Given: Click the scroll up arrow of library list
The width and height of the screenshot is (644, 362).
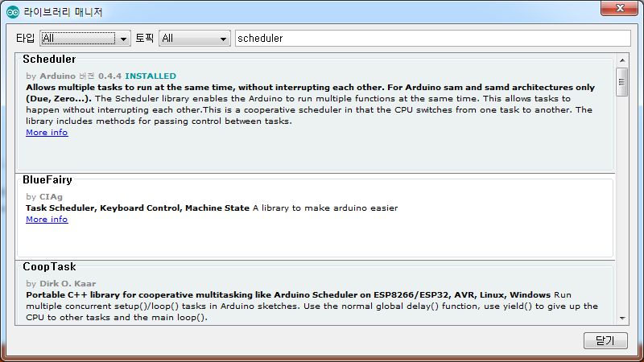Looking at the screenshot, I should (622, 60).
